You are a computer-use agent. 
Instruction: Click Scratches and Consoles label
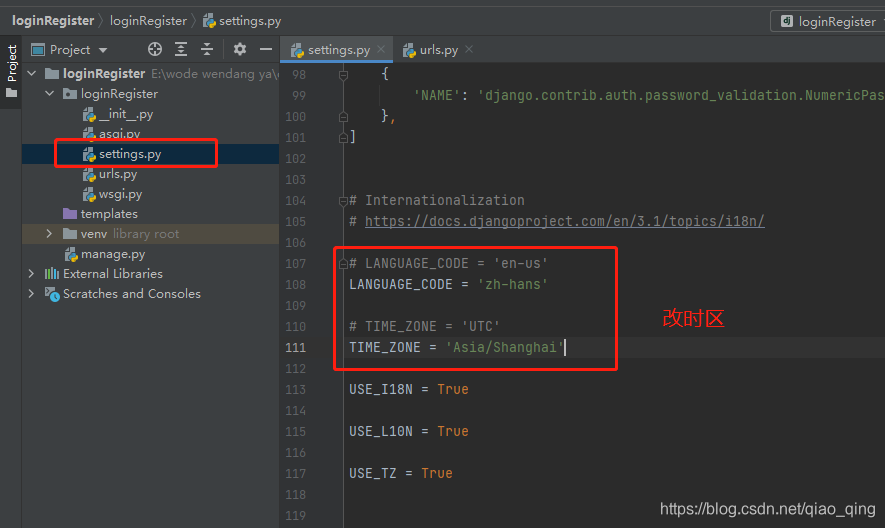tap(132, 294)
